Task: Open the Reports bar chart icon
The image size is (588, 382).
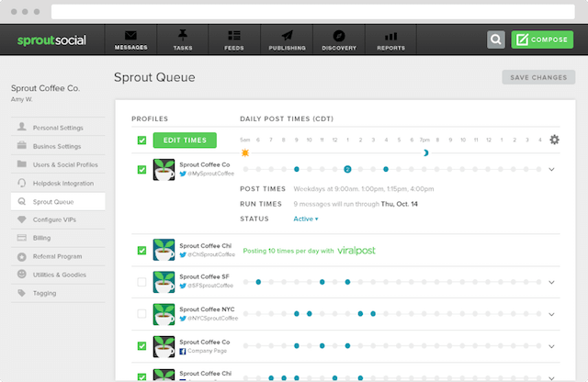Action: coord(390,36)
